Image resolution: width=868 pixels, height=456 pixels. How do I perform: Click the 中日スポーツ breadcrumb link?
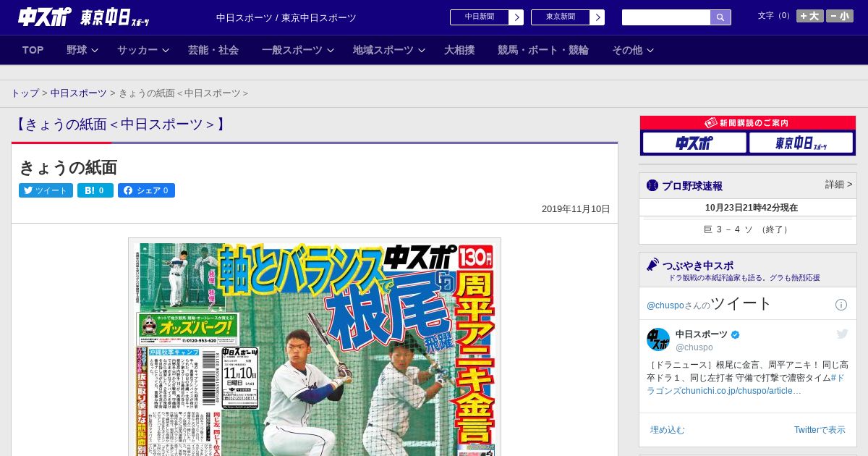79,93
